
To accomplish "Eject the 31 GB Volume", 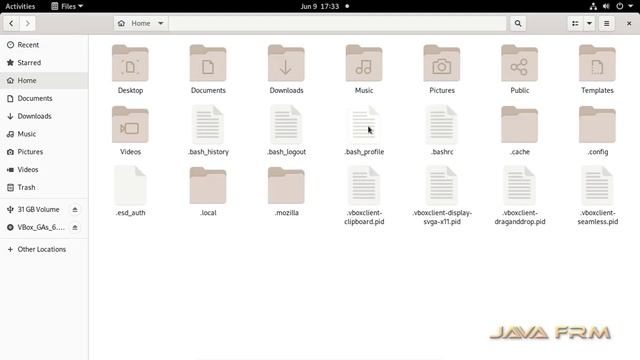I will point(75,209).
